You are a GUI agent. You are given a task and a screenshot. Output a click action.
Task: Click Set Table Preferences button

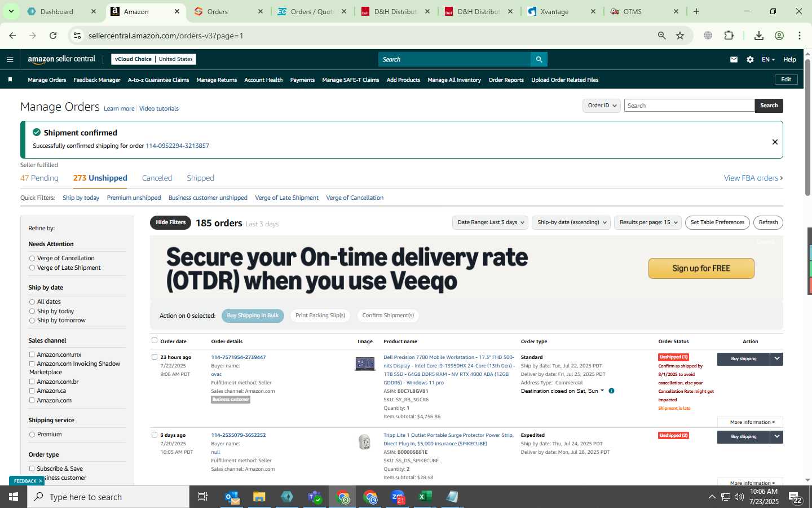coord(717,222)
